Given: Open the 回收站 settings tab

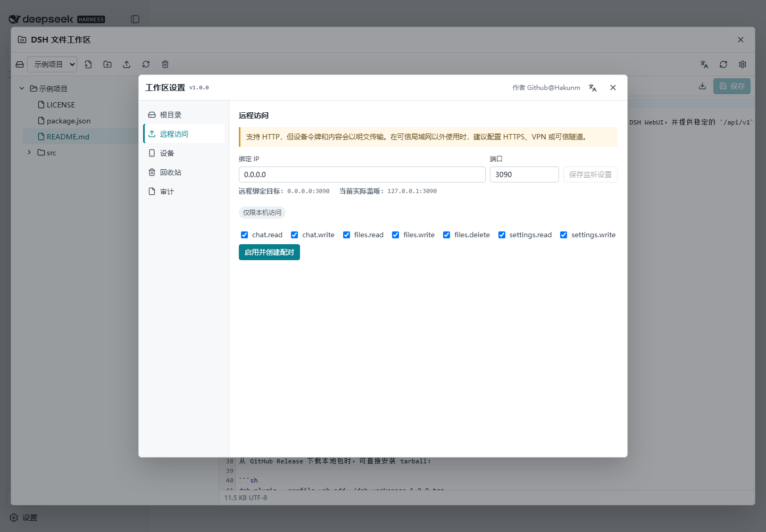Looking at the screenshot, I should [x=184, y=172].
